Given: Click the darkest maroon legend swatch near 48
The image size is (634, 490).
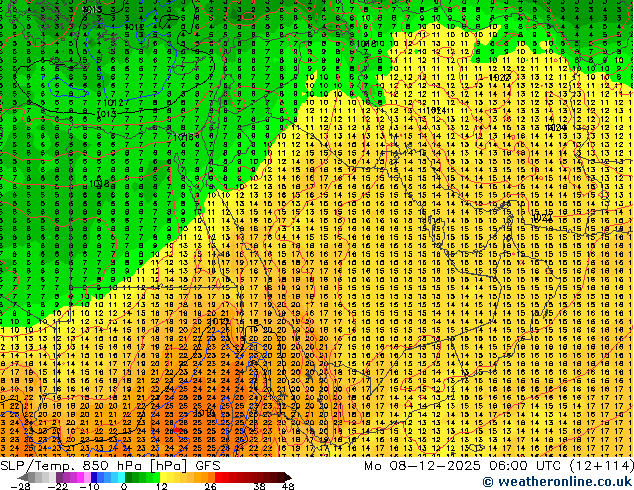Looking at the screenshot, I should pos(281,477).
